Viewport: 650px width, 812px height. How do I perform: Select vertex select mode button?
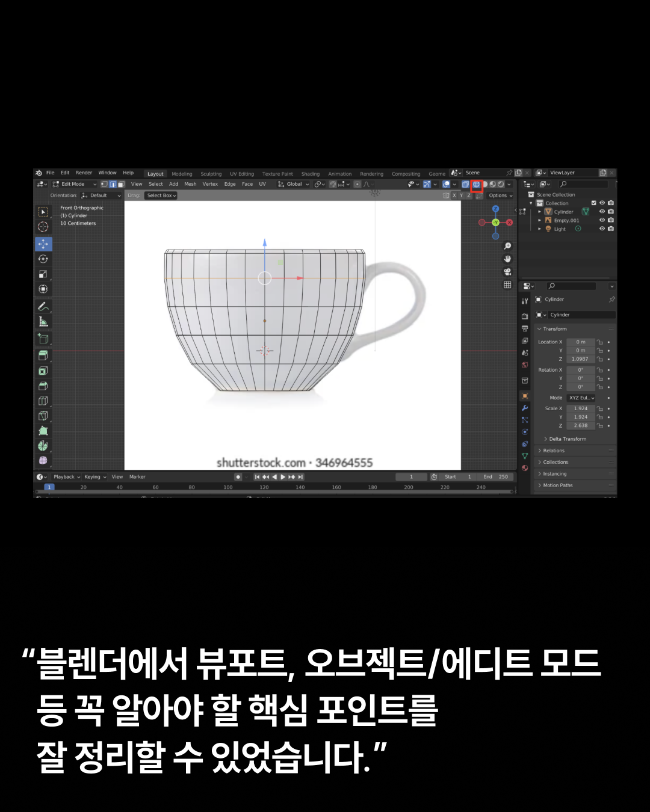(x=104, y=184)
